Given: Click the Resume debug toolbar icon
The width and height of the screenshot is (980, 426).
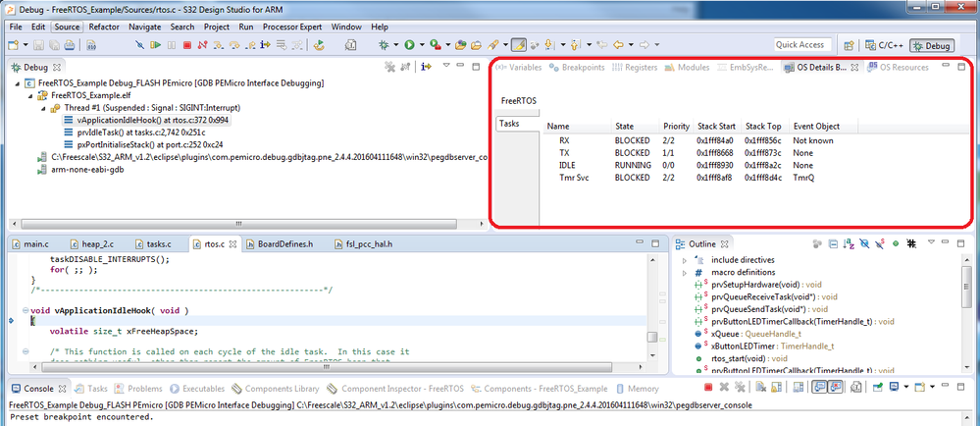Looking at the screenshot, I should tap(156, 45).
